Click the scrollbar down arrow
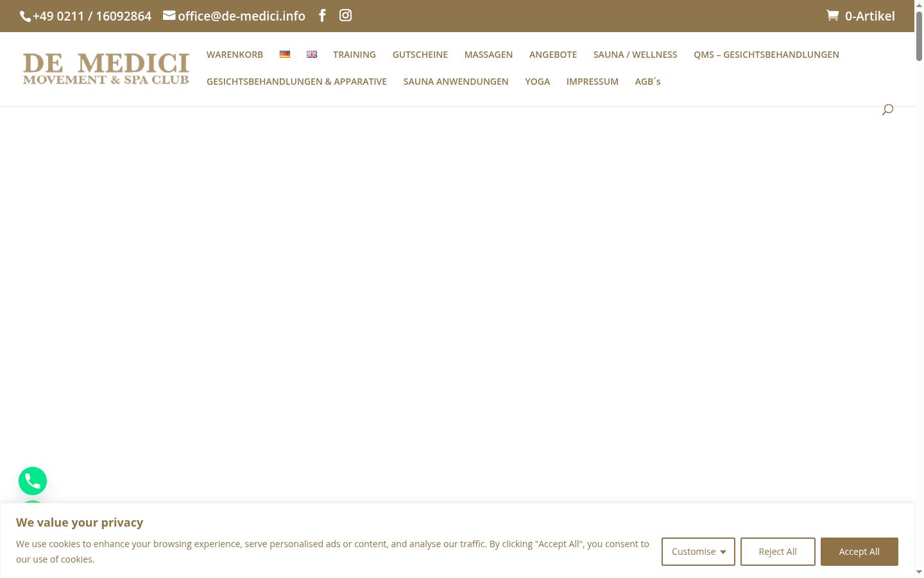Image resolution: width=924 pixels, height=578 pixels. tap(919, 572)
